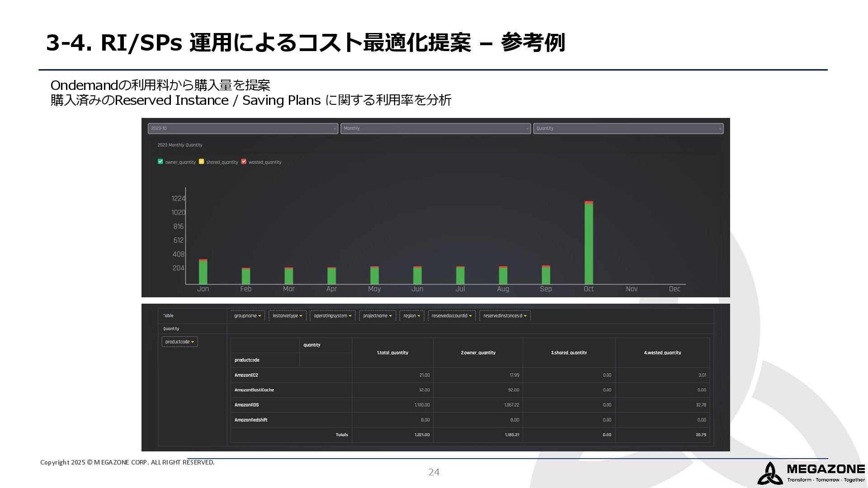The width and height of the screenshot is (868, 488).
Task: Open the Monthly interval dropdown
Action: coord(435,129)
